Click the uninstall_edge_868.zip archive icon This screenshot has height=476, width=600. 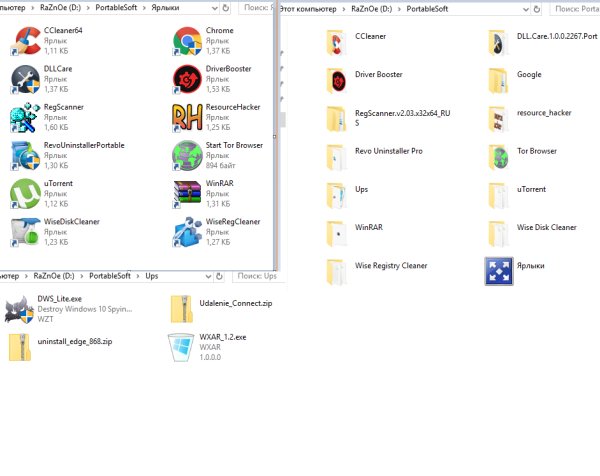[x=19, y=347]
